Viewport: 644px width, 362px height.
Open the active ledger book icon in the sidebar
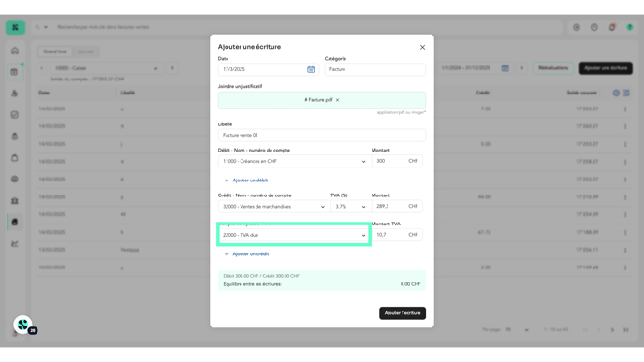pyautogui.click(x=15, y=222)
